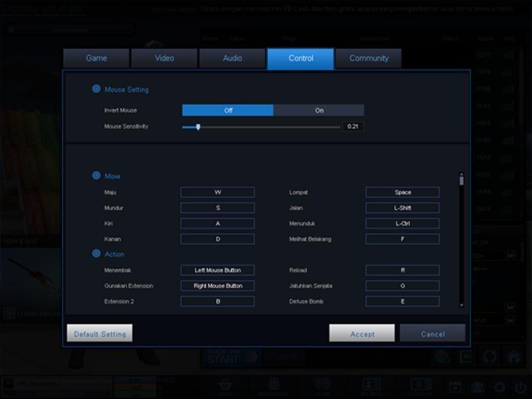Click the Action section bullet icon
Image resolution: width=532 pixels, height=399 pixels.
(x=96, y=254)
